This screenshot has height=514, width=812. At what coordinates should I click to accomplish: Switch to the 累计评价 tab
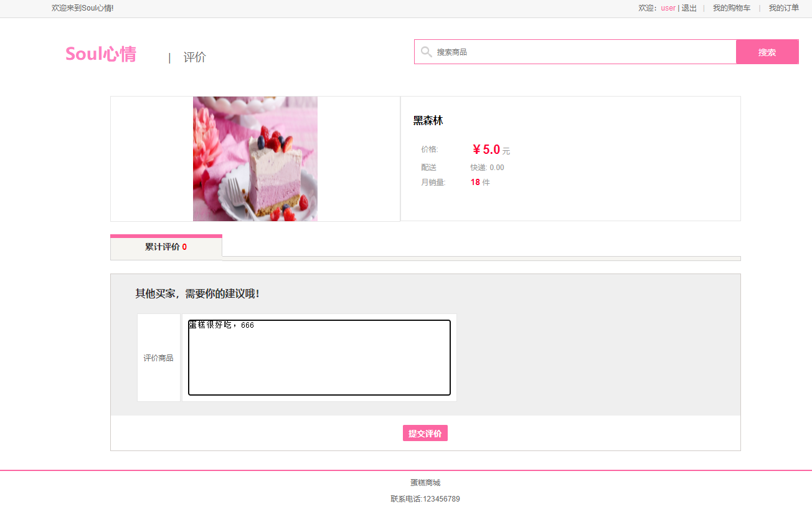pos(166,247)
